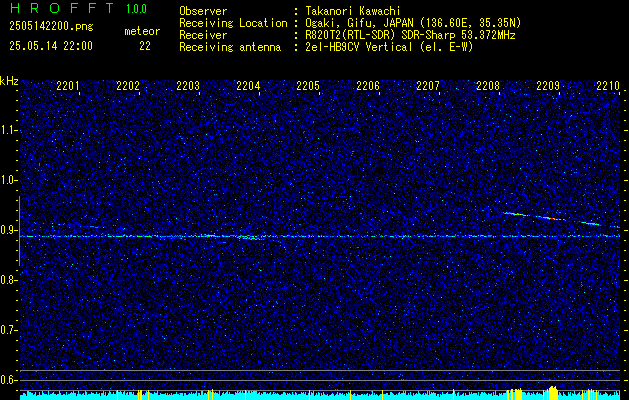The image size is (629, 400).
Task: Click the 2208 time marker
Action: (488, 85)
